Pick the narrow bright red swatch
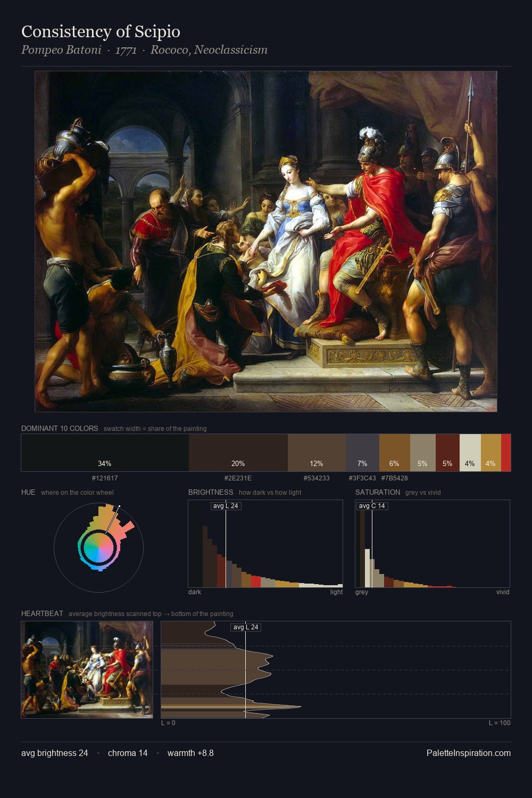Image resolution: width=532 pixels, height=798 pixels. (x=506, y=453)
